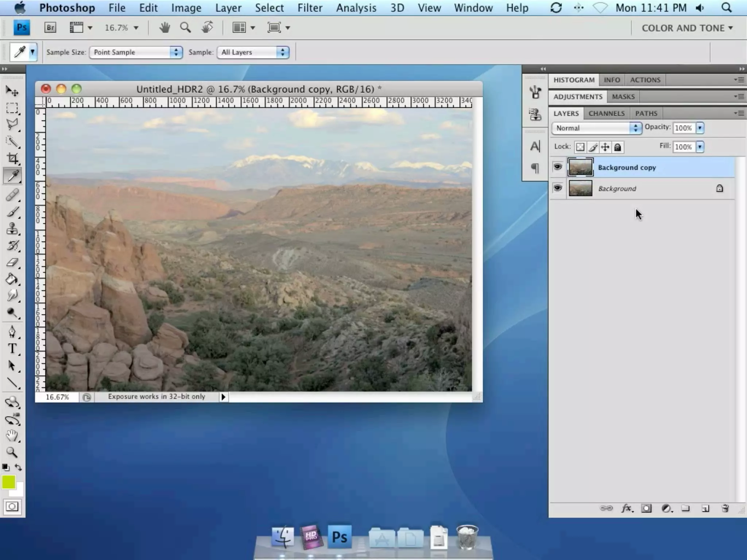The height and width of the screenshot is (560, 747).
Task: Open the Sample Size dropdown
Action: [136, 52]
